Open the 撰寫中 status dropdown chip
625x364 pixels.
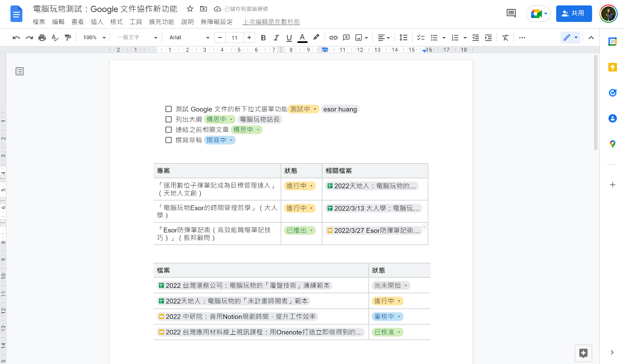(x=220, y=140)
